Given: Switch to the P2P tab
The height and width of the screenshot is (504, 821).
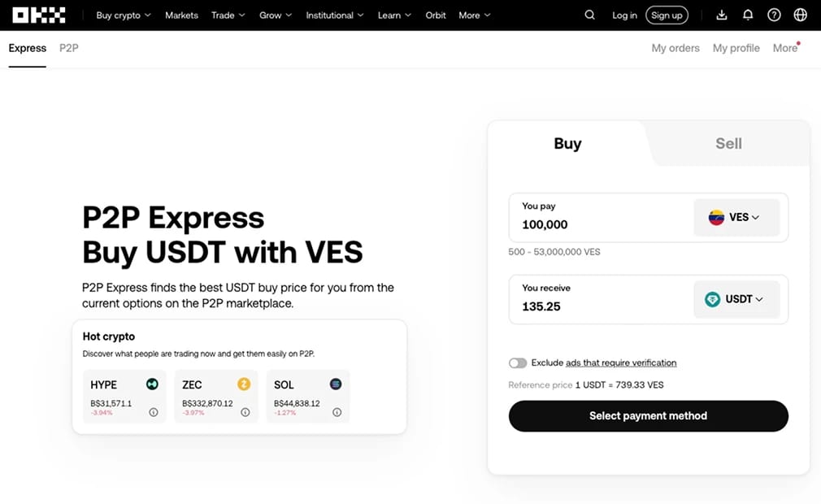Looking at the screenshot, I should 68,48.
